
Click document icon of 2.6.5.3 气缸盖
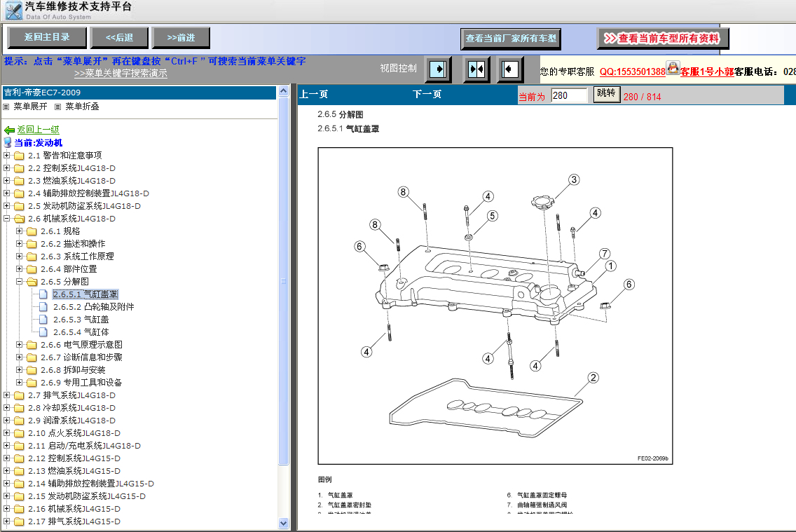43,320
